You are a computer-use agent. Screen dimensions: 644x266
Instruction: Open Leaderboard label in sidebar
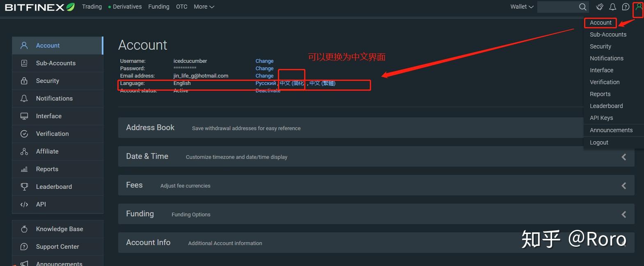tap(54, 187)
